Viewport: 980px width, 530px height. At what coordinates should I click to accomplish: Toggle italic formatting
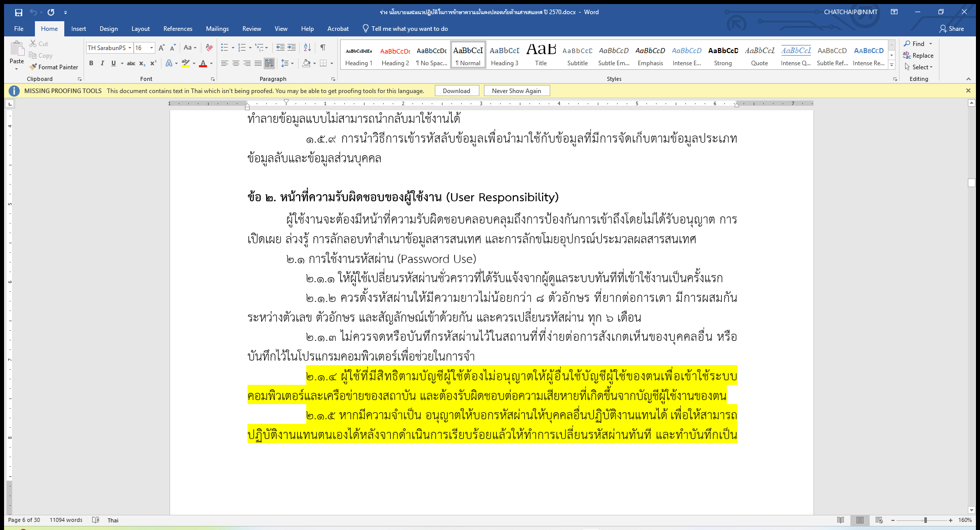point(102,63)
